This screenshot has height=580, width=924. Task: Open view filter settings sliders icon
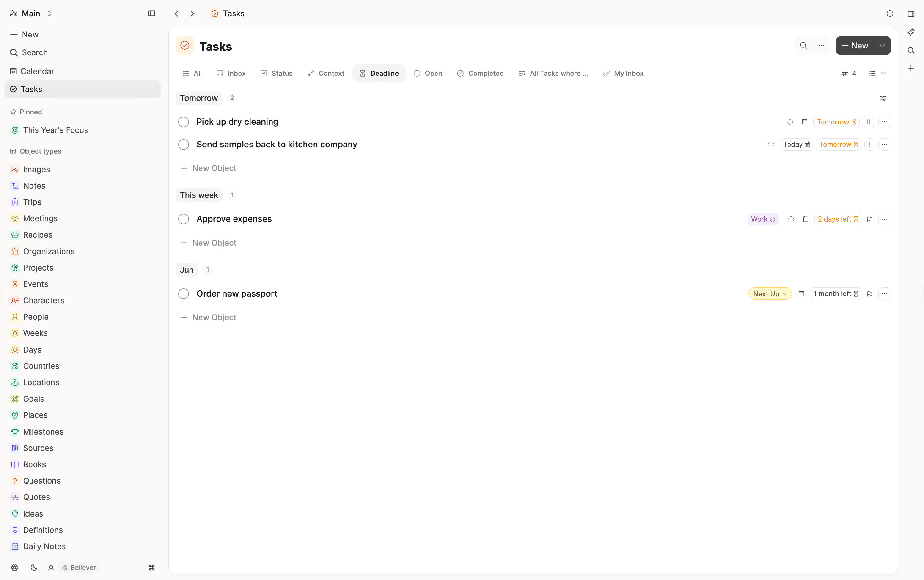pos(883,98)
